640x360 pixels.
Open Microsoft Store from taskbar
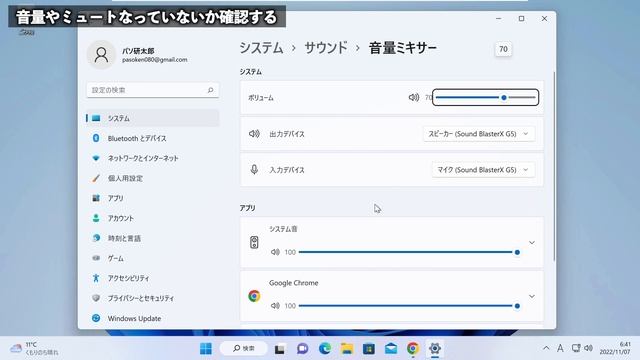[369, 349]
